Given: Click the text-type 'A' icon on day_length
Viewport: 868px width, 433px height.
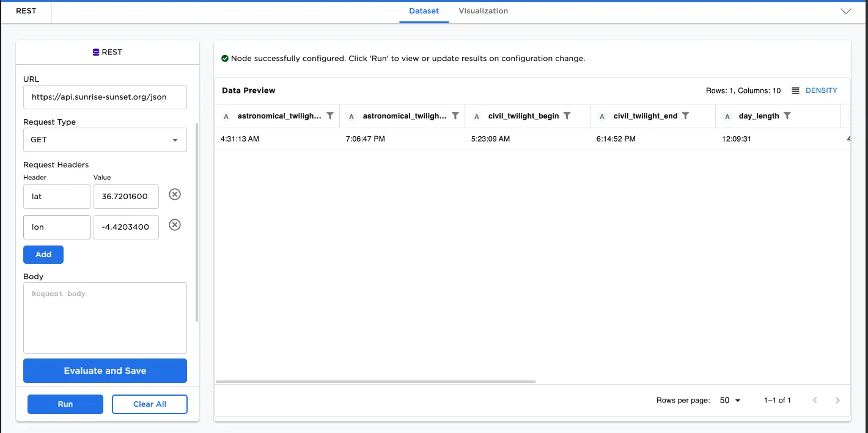Looking at the screenshot, I should pos(727,115).
